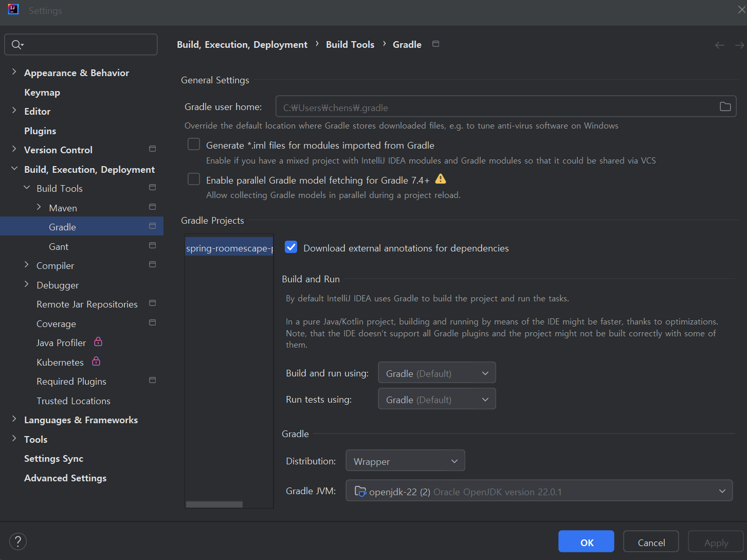Select Remote Jar Repositories page
Image resolution: width=747 pixels, height=560 pixels.
coord(87,304)
